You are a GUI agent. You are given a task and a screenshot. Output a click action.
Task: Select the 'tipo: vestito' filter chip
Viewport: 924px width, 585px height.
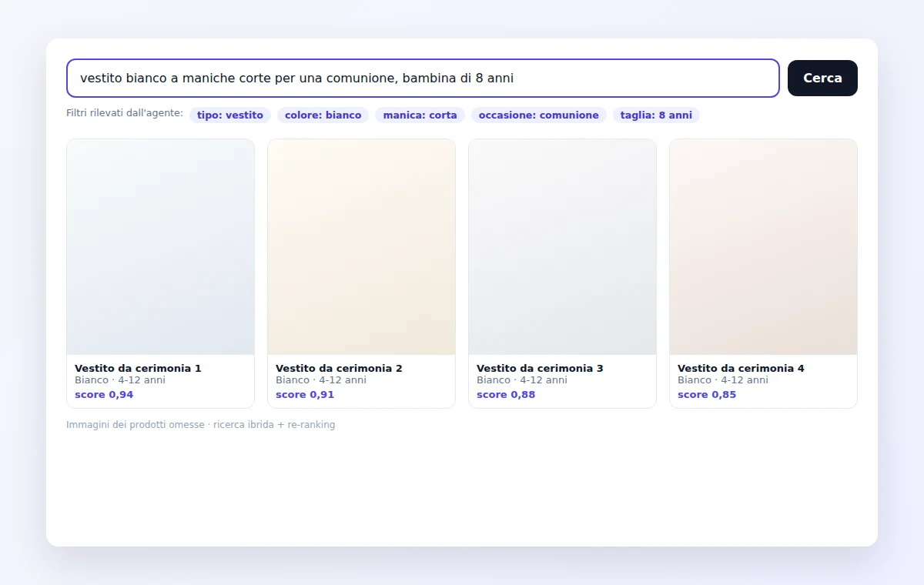[x=230, y=115]
